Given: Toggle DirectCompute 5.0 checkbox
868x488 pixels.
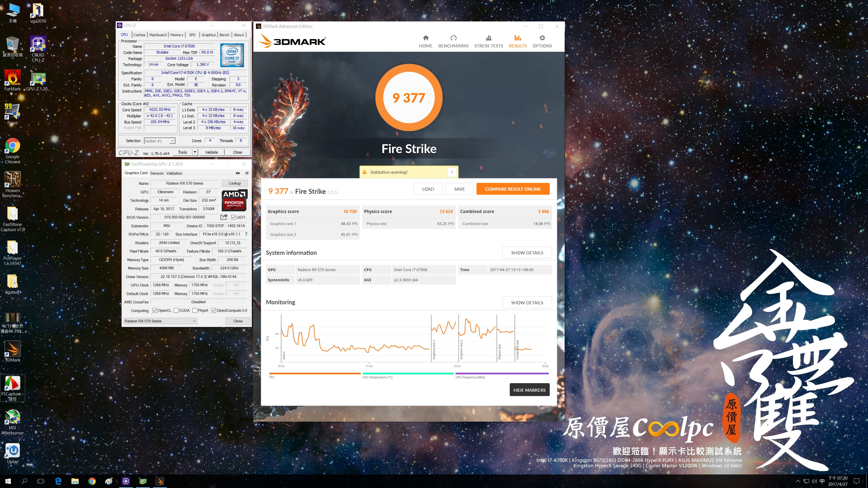Looking at the screenshot, I should point(214,310).
